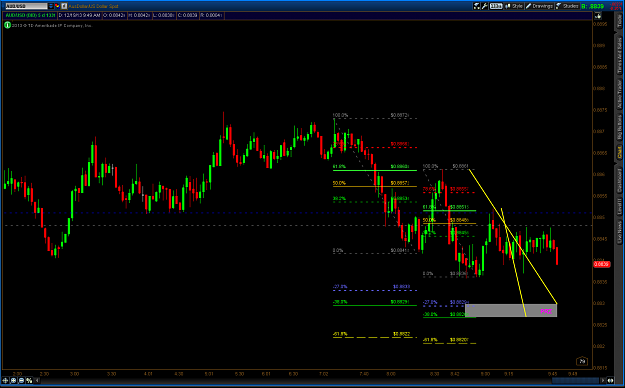Click the green info icon beside copyright text
This screenshot has height=388, width=625.
[7, 25]
